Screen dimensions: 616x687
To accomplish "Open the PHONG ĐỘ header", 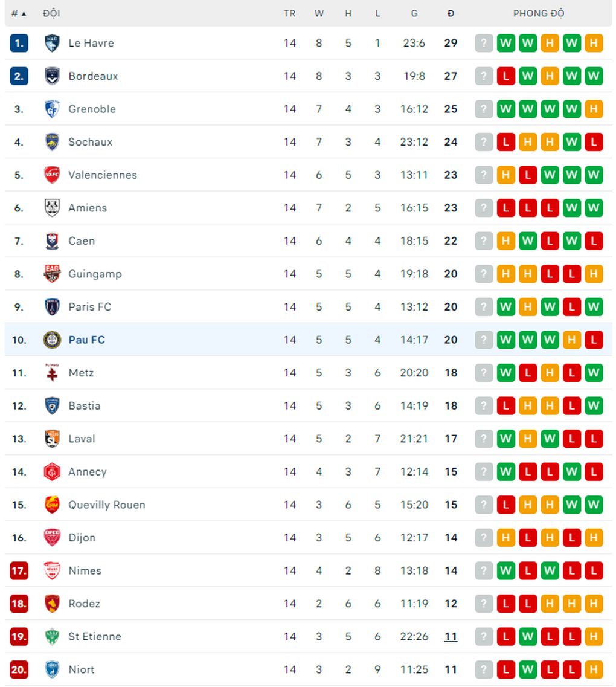I will click(x=539, y=13).
